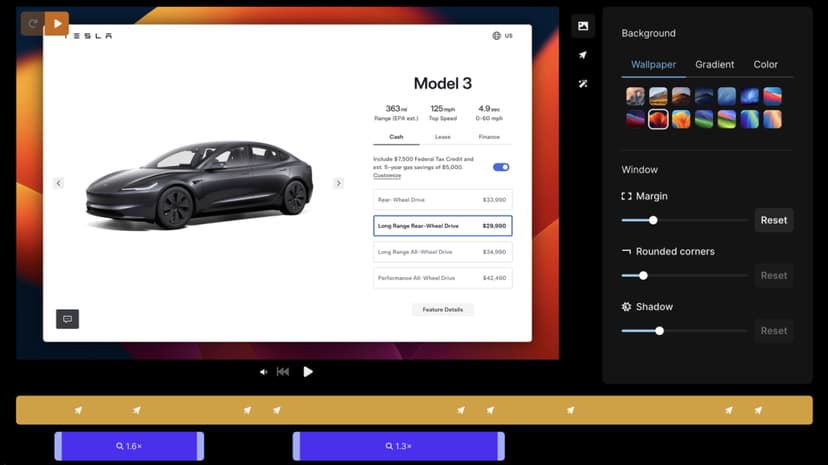Click the Shadow sun icon

click(x=626, y=307)
